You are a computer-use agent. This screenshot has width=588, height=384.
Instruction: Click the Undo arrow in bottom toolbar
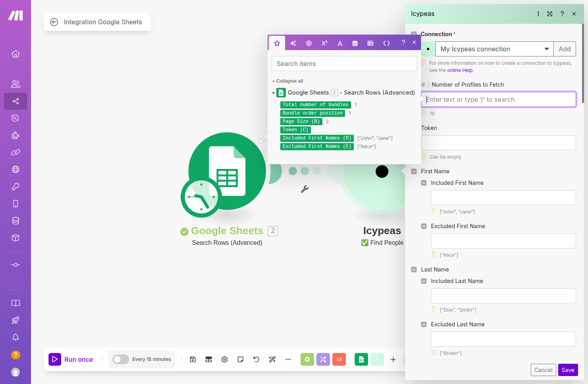tap(256, 359)
